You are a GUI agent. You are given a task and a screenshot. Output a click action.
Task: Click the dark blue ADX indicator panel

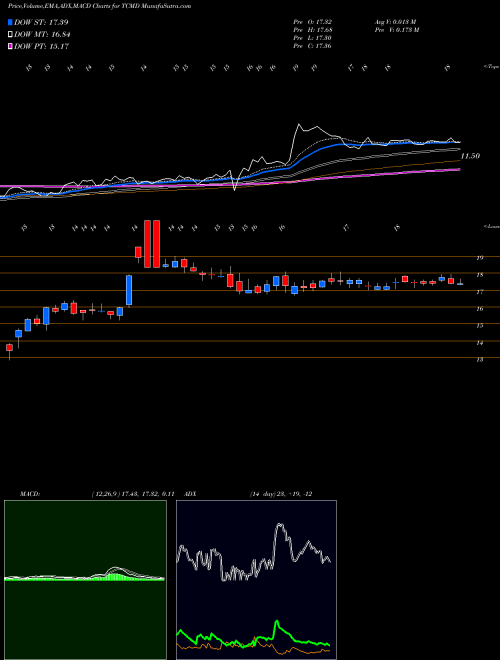256,580
